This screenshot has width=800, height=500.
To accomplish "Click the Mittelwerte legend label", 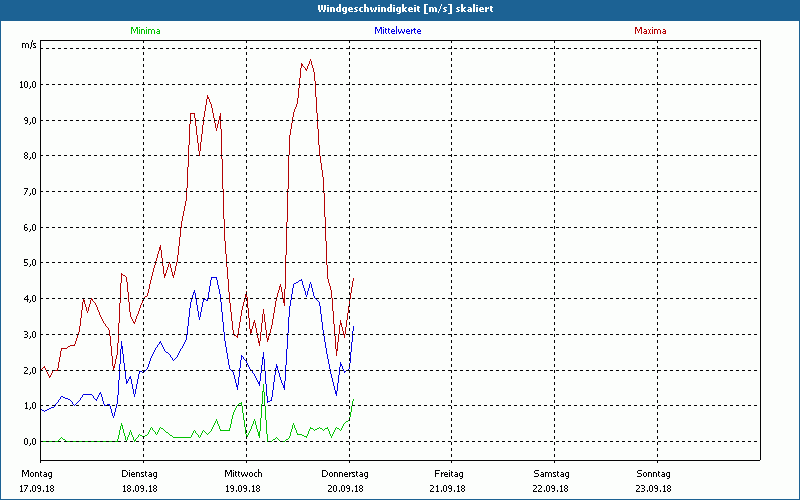I will 398,31.
